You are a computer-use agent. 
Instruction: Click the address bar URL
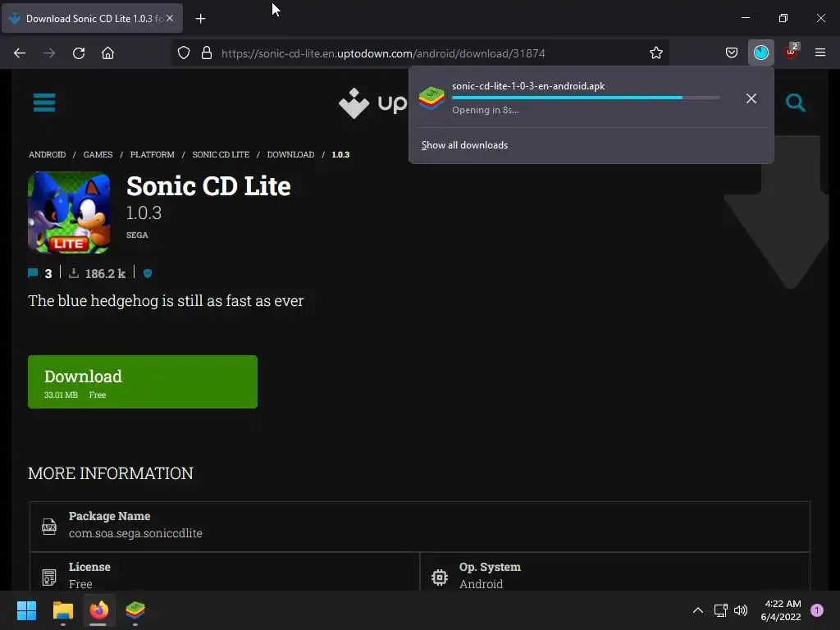[x=383, y=53]
